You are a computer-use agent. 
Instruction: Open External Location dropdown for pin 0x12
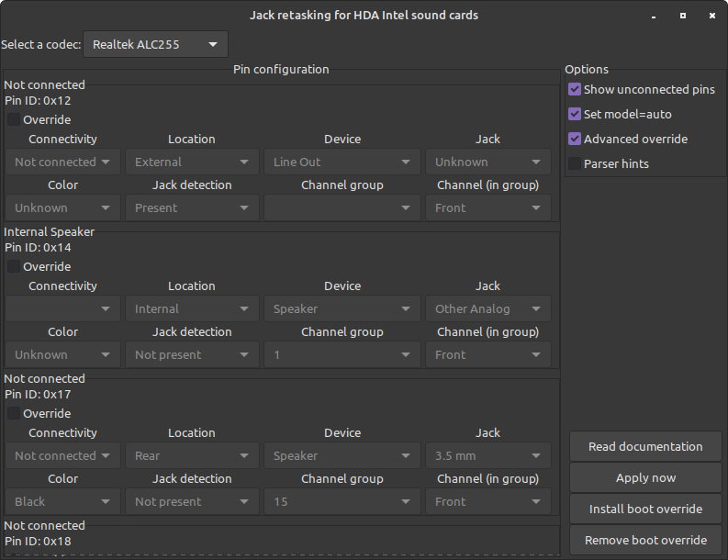pos(192,162)
